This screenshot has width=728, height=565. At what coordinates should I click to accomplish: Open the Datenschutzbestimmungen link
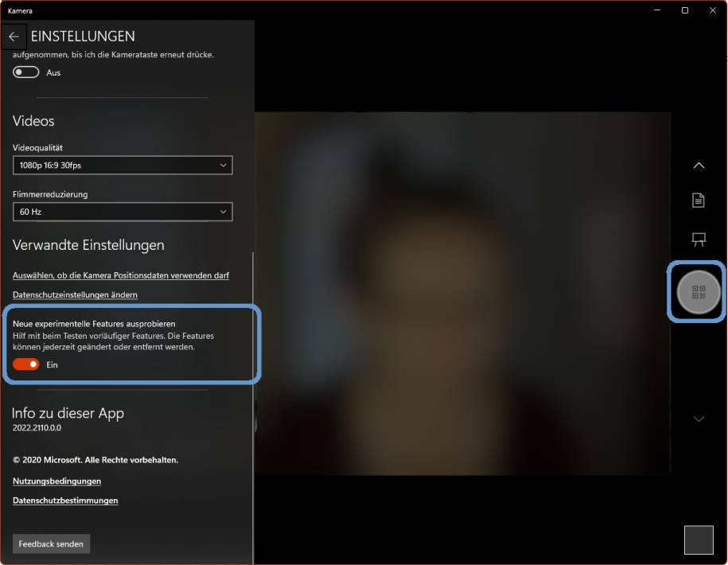click(65, 501)
